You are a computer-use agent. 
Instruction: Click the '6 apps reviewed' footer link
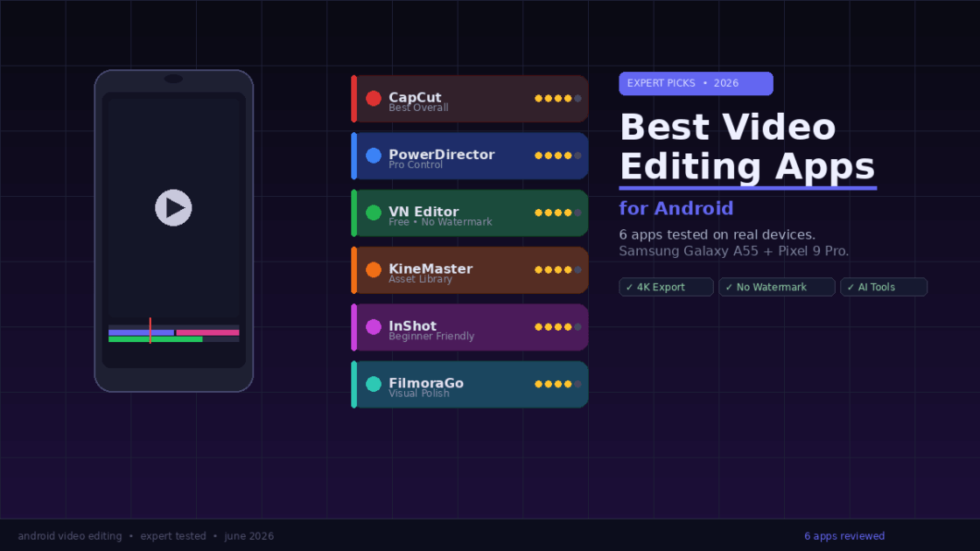[x=844, y=536]
